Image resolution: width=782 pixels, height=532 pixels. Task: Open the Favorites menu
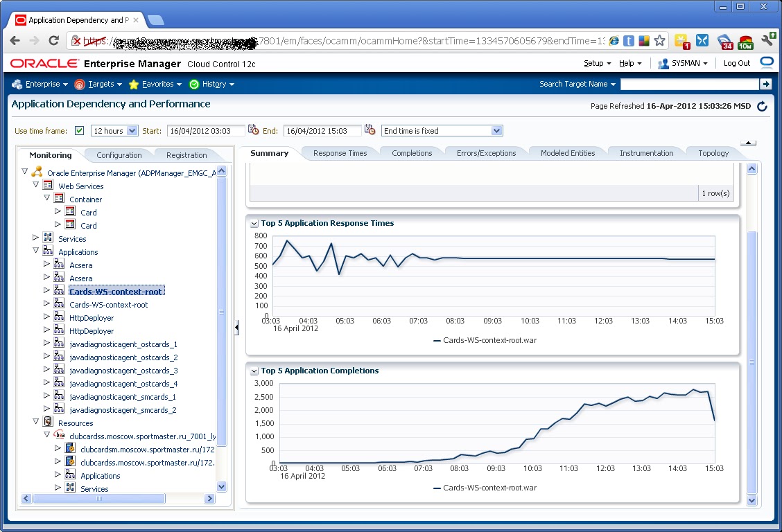tap(155, 85)
